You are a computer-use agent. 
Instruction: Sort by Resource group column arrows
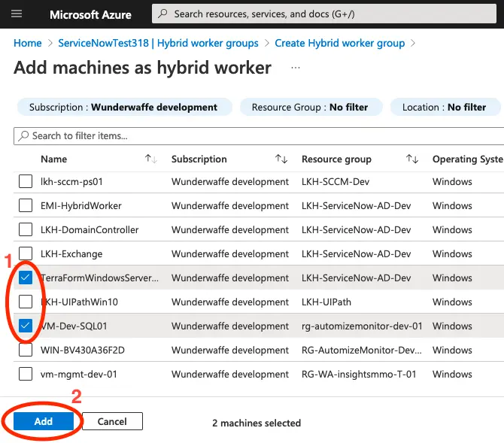pyautogui.click(x=412, y=159)
